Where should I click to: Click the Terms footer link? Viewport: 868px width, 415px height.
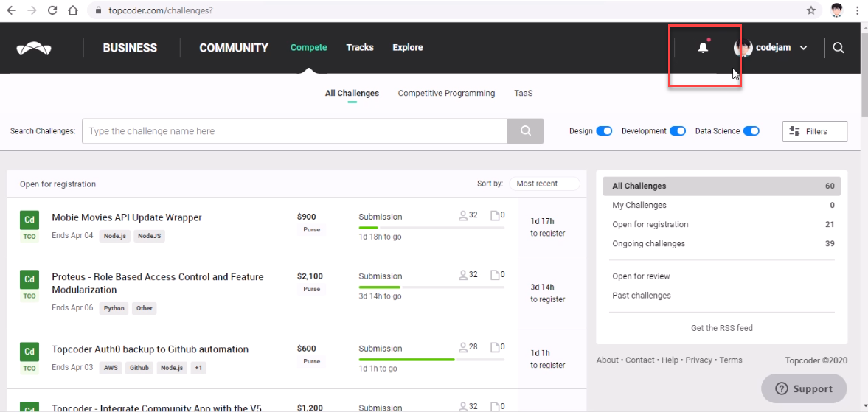click(731, 360)
